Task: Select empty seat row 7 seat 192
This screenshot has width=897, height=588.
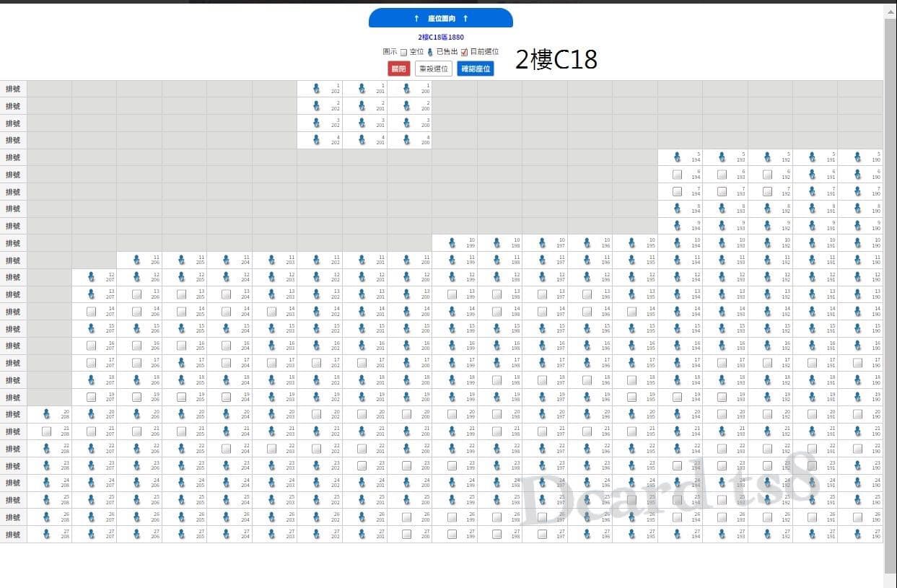Action: (767, 192)
